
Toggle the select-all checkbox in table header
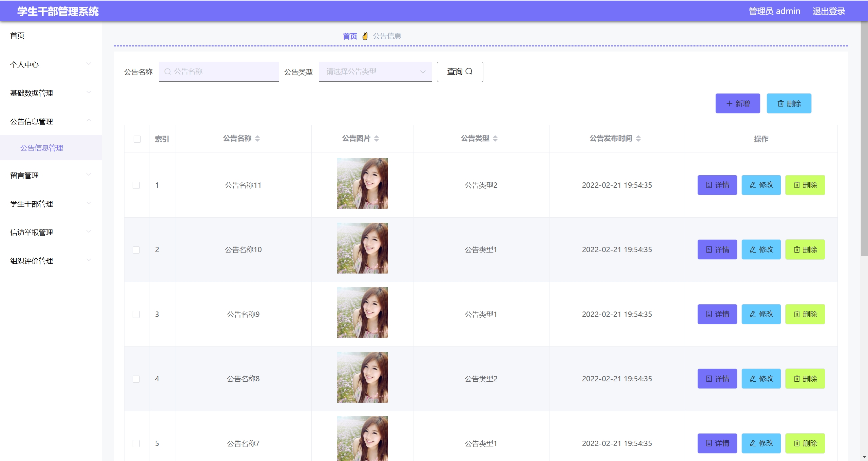137,139
